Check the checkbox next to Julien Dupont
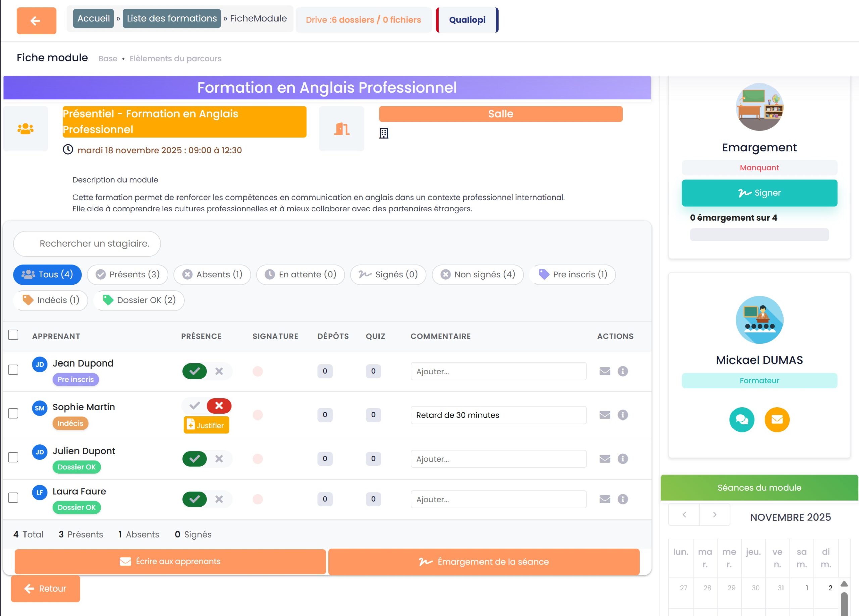This screenshot has height=616, width=859. coord(13,457)
